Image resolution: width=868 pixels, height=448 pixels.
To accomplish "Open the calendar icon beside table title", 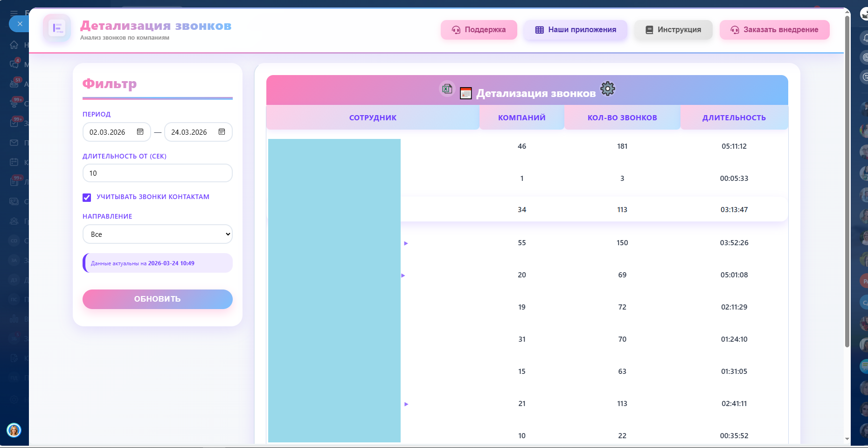I will click(465, 93).
